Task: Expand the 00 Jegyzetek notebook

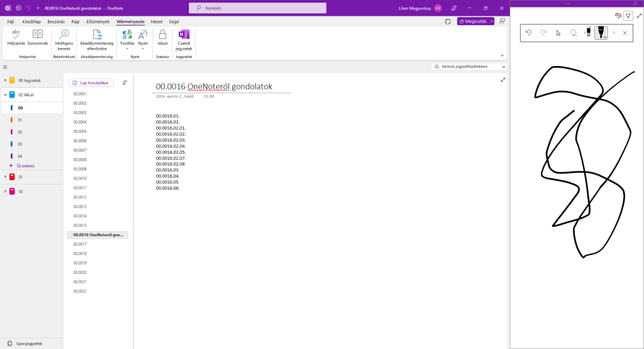Action: (5, 81)
